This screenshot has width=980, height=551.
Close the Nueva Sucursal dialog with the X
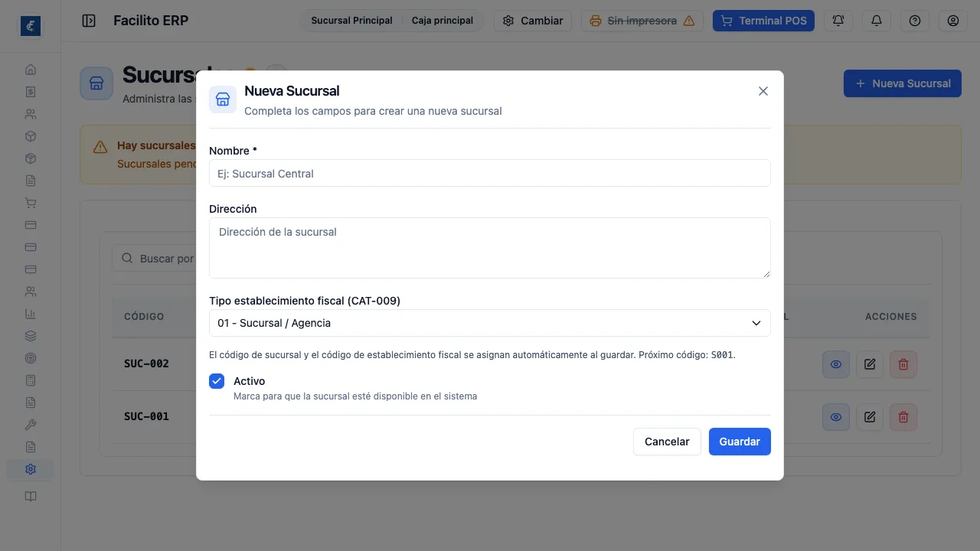(x=763, y=91)
